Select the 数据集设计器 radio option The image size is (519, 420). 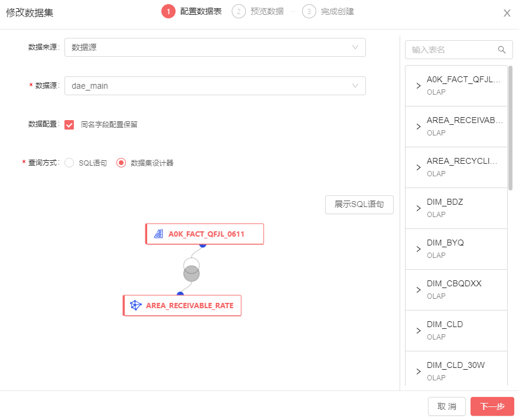tap(121, 163)
